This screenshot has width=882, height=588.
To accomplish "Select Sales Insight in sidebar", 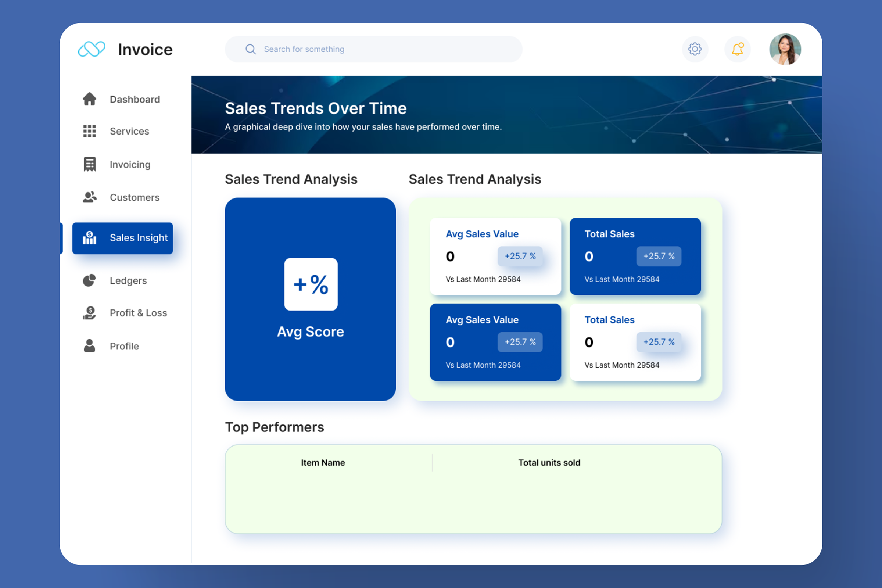I will 123,238.
